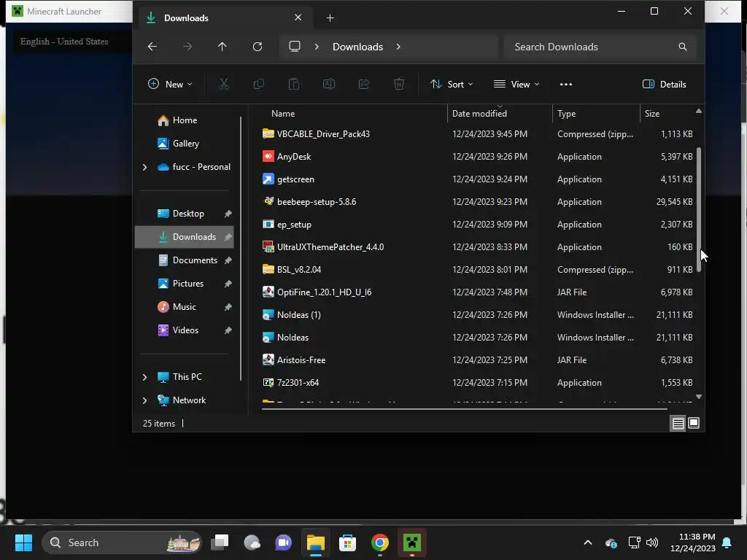Open Windows Start menu
Screen dimensions: 747x560
pos(23,542)
